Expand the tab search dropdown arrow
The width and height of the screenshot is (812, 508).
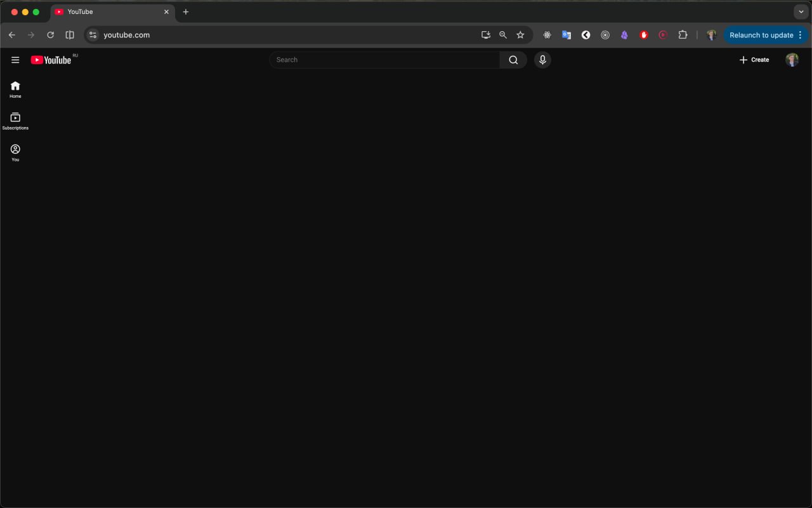pyautogui.click(x=801, y=12)
